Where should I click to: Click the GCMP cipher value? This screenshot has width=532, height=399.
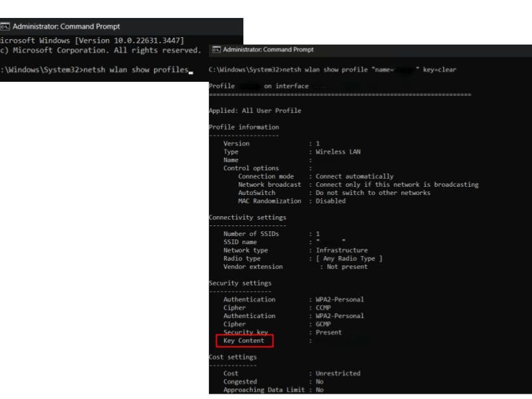323,324
